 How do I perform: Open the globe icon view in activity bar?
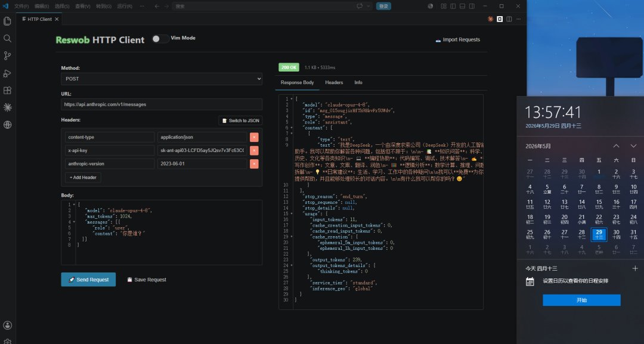point(7,125)
